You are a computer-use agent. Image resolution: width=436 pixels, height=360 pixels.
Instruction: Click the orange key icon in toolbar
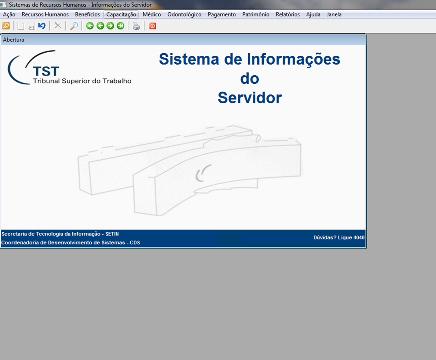pyautogui.click(x=6, y=26)
